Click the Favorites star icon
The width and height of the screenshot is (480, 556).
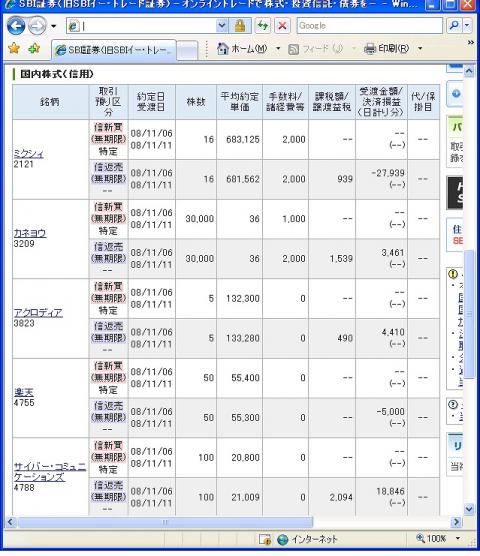(14, 48)
